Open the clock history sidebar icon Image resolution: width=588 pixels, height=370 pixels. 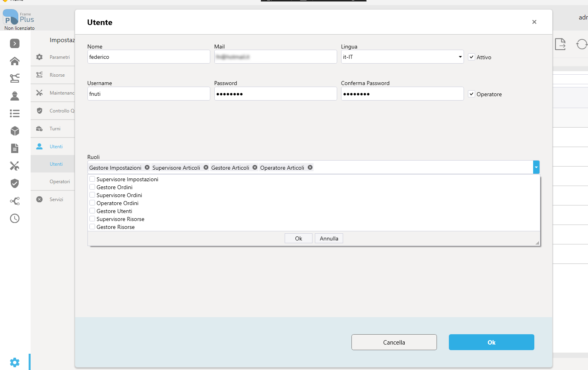click(15, 218)
